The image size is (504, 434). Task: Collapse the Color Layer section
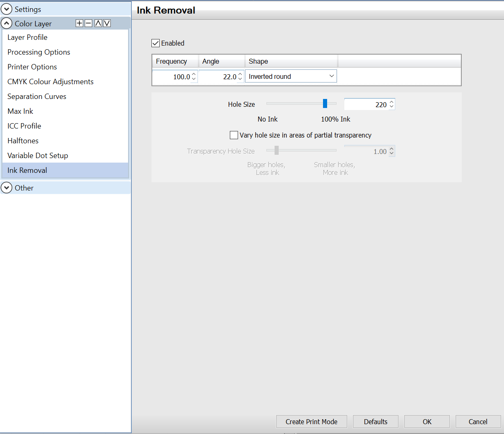[x=7, y=23]
